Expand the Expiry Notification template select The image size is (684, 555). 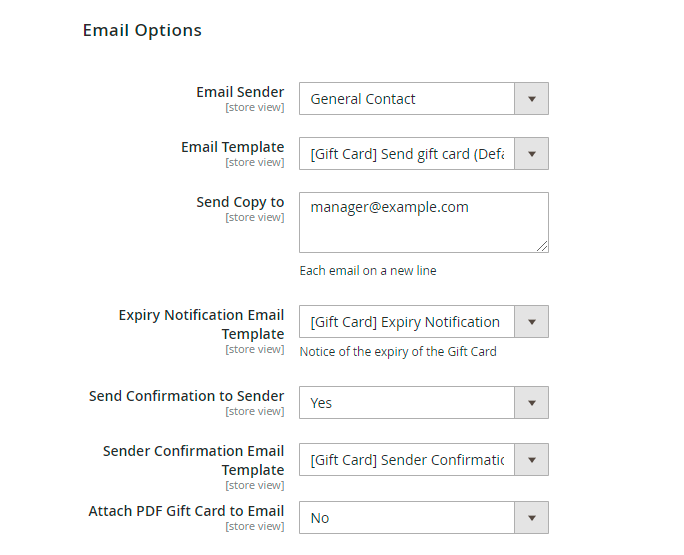tap(407, 322)
